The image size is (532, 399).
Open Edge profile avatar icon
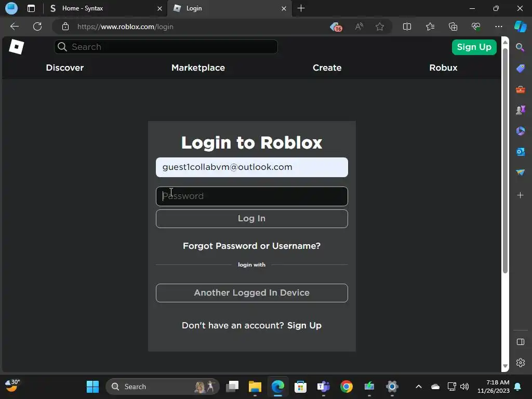[x=11, y=8]
